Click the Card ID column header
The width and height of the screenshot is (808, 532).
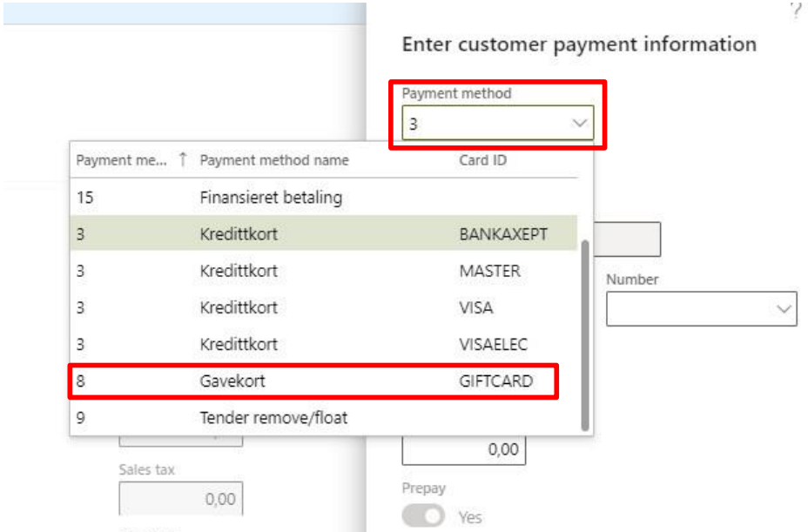pos(482,160)
